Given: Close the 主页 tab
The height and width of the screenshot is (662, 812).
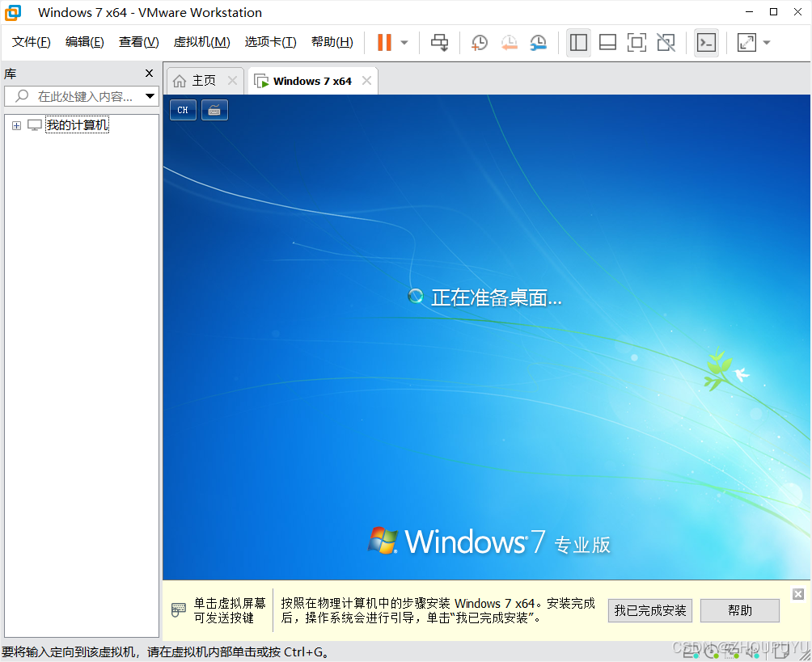Looking at the screenshot, I should coord(232,81).
